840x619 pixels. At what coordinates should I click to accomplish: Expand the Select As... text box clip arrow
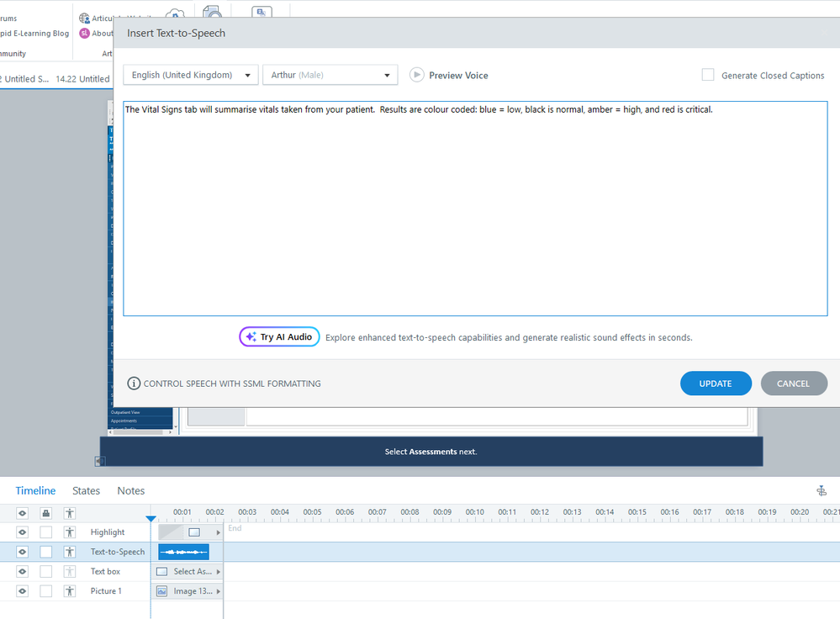pos(218,572)
